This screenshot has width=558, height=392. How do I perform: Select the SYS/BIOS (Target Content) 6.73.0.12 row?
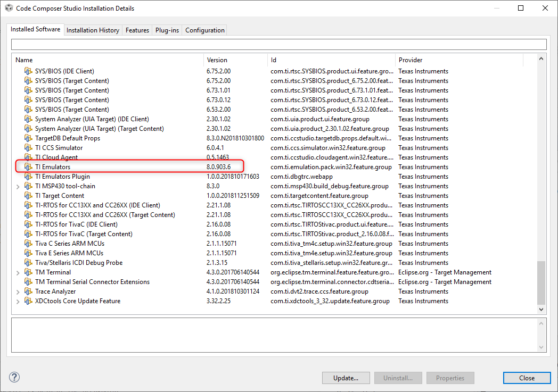pyautogui.click(x=274, y=100)
